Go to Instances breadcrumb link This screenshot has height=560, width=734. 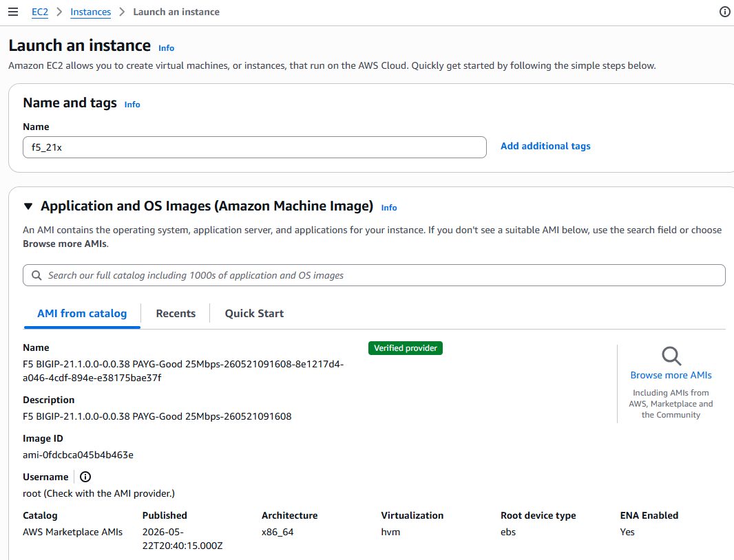[x=90, y=12]
